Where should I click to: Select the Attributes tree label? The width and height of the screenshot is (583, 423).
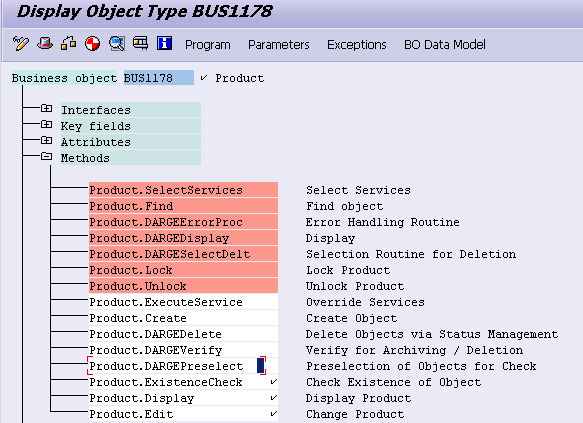pyautogui.click(x=131, y=142)
